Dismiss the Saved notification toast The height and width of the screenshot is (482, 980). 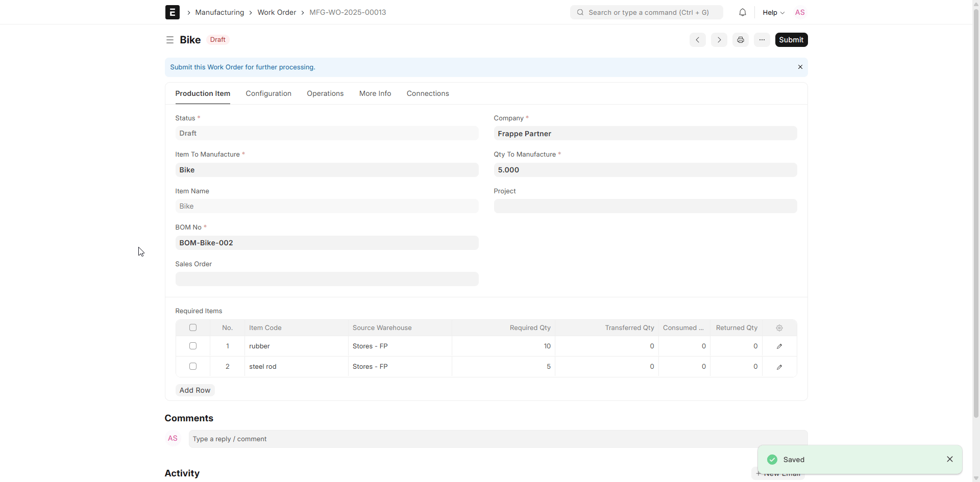(x=949, y=459)
